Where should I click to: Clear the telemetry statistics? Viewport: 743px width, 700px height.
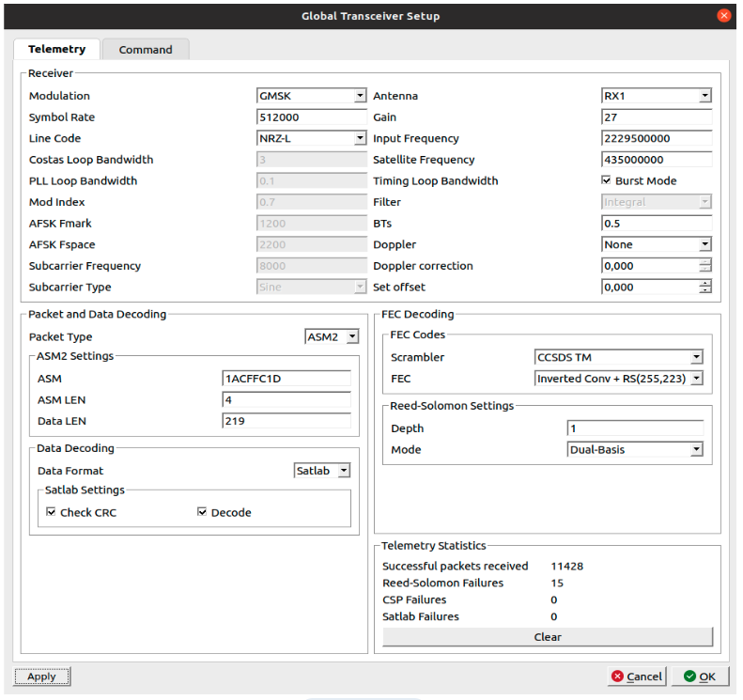(x=548, y=637)
